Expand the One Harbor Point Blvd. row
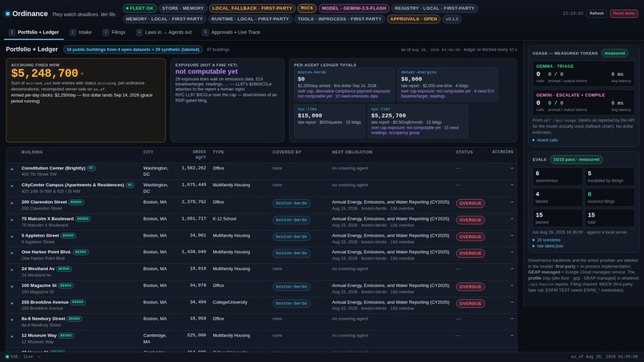 [12, 253]
